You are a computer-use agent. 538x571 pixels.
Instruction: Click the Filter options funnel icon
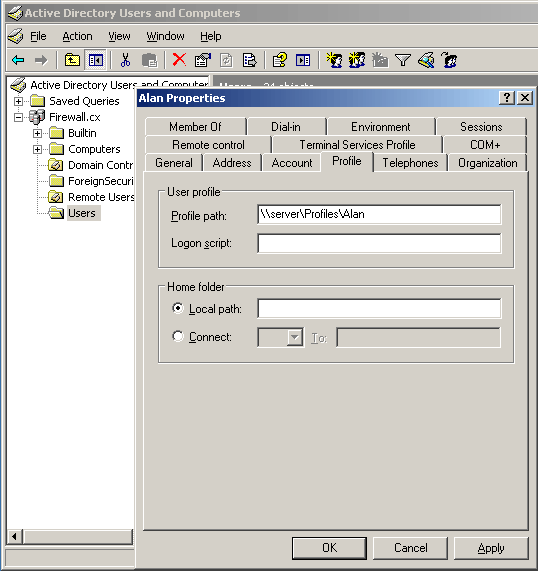pyautogui.click(x=403, y=60)
